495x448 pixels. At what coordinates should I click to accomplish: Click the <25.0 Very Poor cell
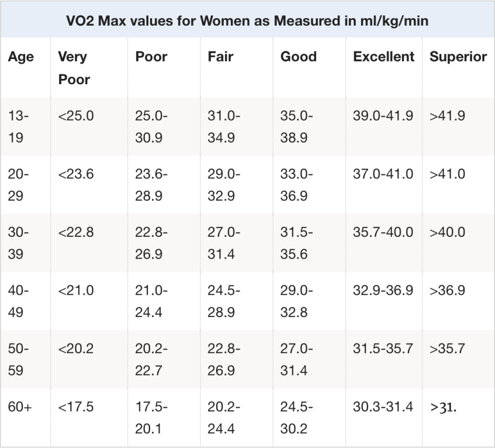click(x=76, y=116)
